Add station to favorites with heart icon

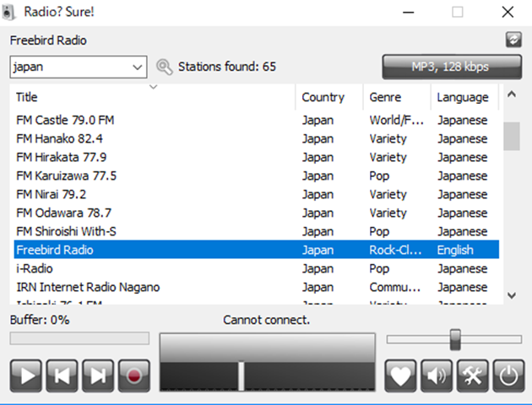[400, 375]
